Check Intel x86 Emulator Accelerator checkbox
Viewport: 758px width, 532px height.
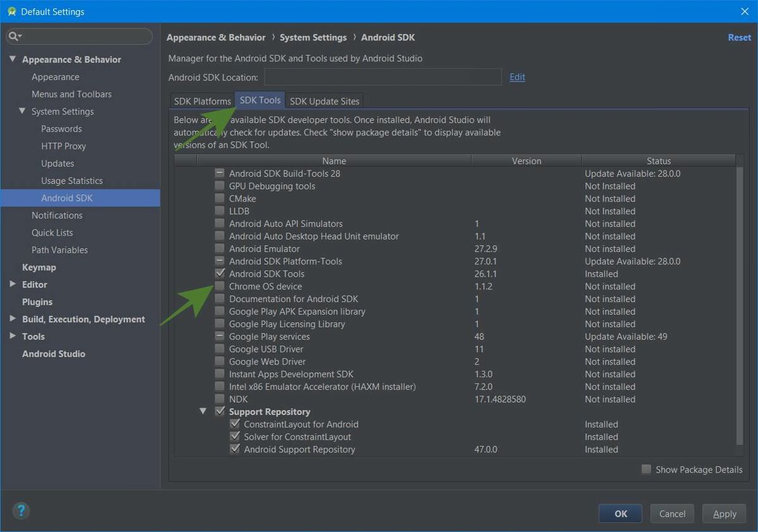point(219,387)
